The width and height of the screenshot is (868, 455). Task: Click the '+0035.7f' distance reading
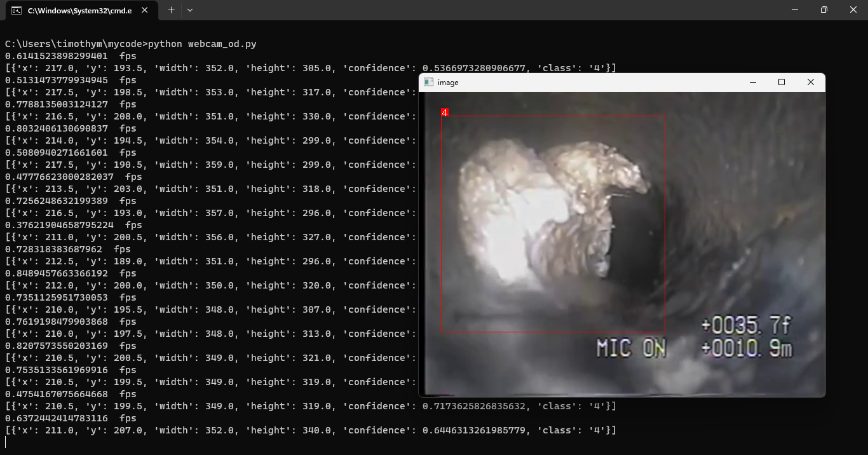[747, 325]
